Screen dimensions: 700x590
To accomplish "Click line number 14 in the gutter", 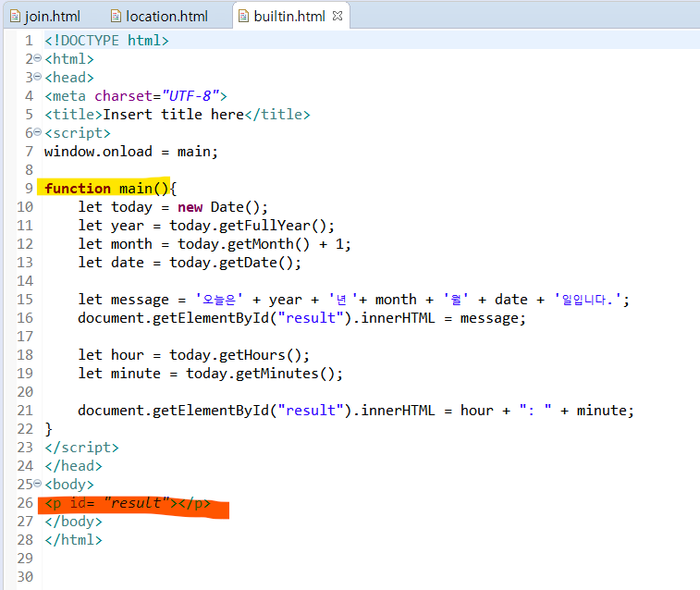I will [x=25, y=281].
